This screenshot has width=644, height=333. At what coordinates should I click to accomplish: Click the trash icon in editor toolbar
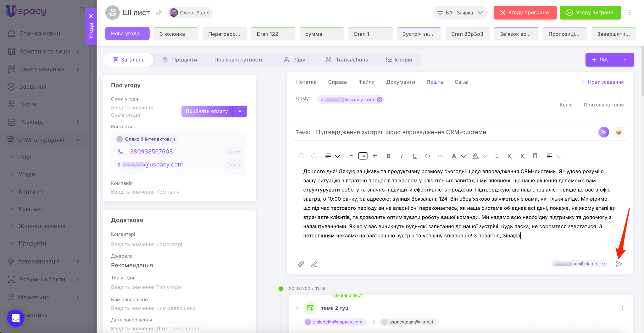coord(535,156)
